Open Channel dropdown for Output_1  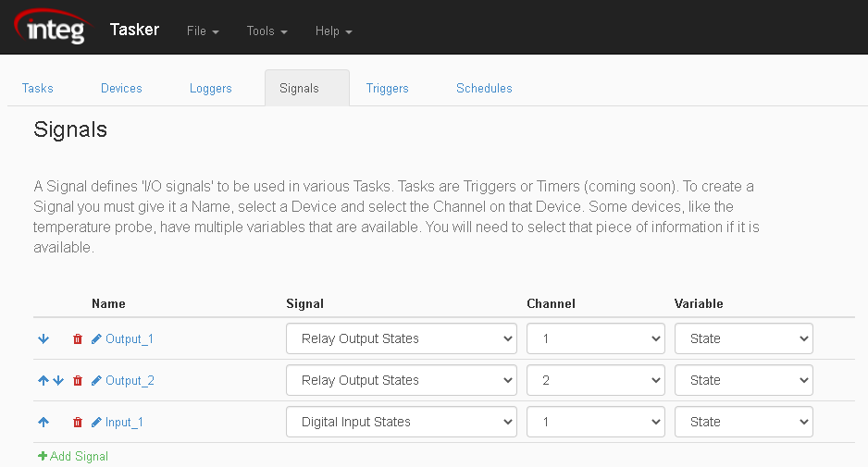596,338
